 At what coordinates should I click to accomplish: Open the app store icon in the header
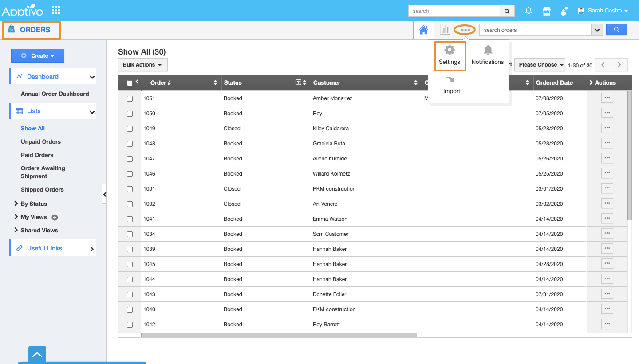tap(547, 11)
